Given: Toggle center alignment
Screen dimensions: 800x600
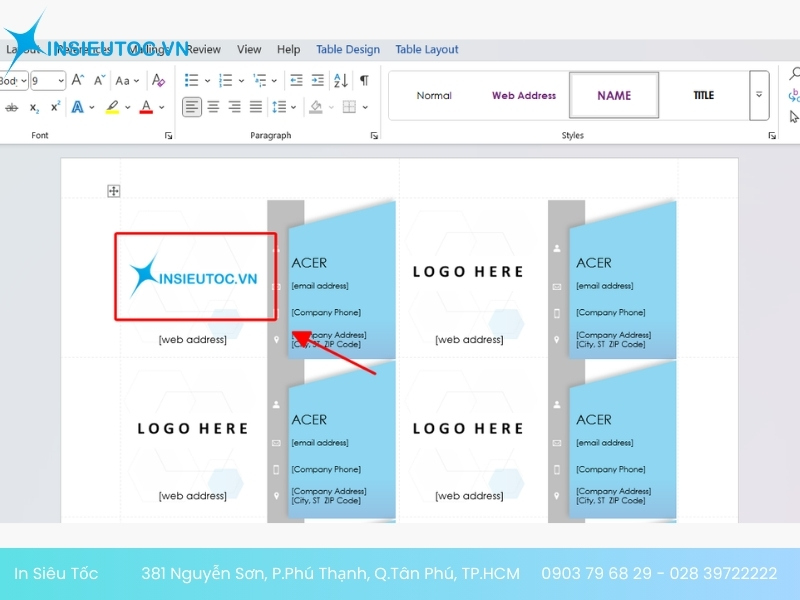Looking at the screenshot, I should (213, 107).
